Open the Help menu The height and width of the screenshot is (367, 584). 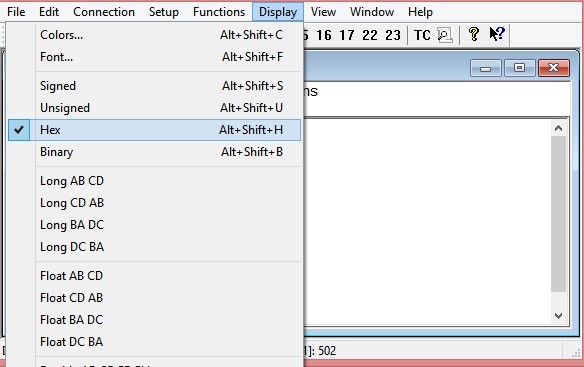pyautogui.click(x=420, y=12)
